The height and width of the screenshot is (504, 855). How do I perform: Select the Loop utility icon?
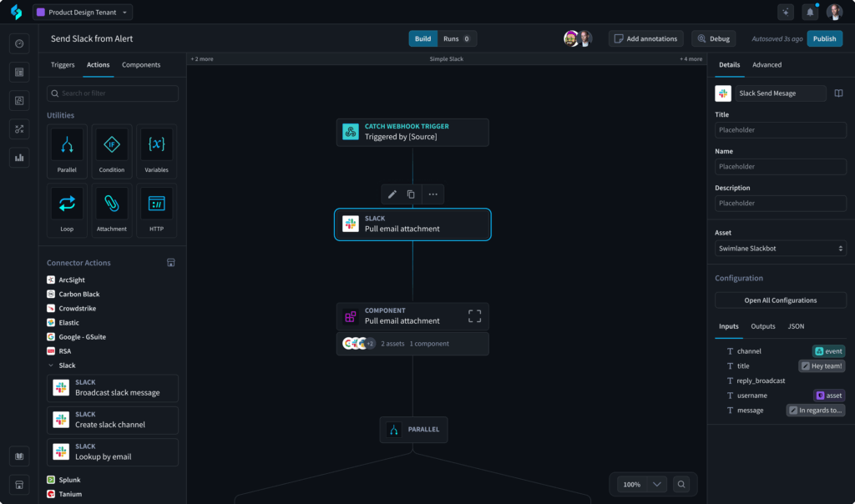68,204
